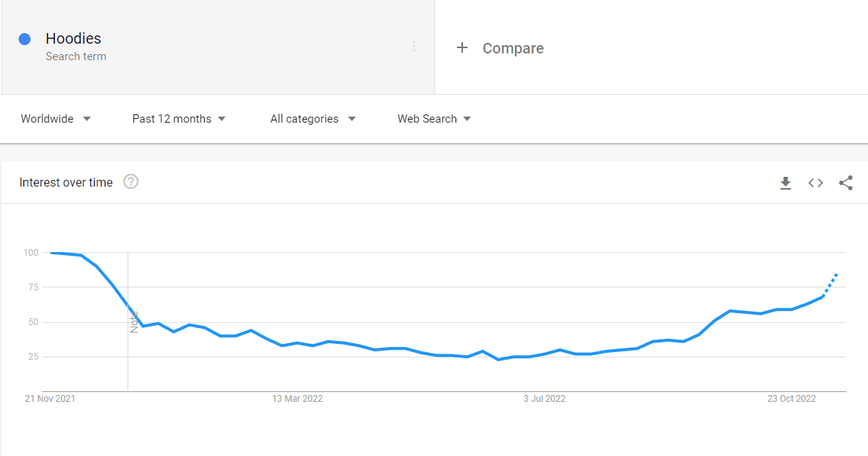Click the plus icon beside Compare

(462, 47)
